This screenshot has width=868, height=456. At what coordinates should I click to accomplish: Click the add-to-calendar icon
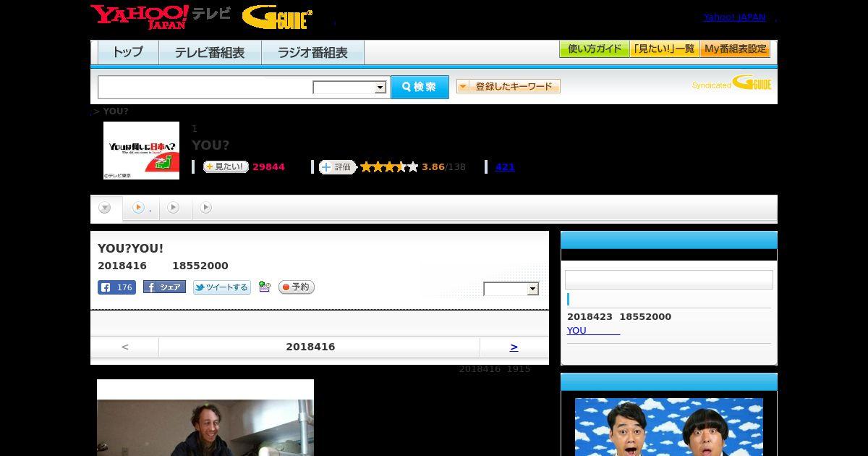[x=264, y=287]
